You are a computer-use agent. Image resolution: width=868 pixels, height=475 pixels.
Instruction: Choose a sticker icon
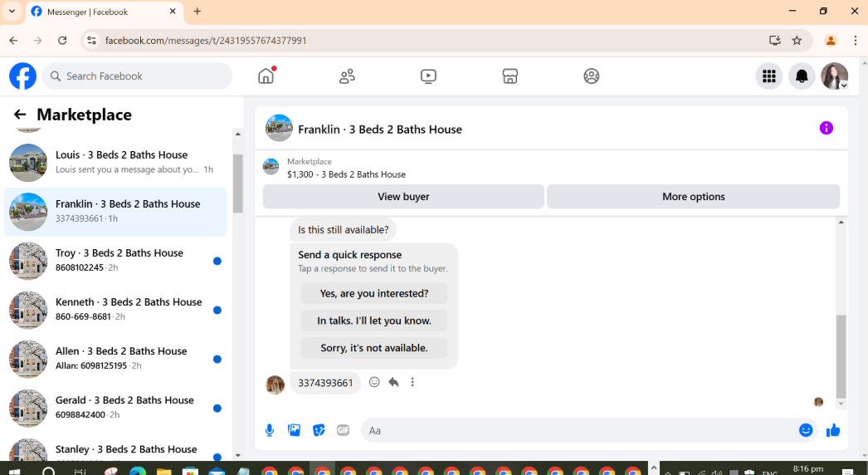click(319, 430)
